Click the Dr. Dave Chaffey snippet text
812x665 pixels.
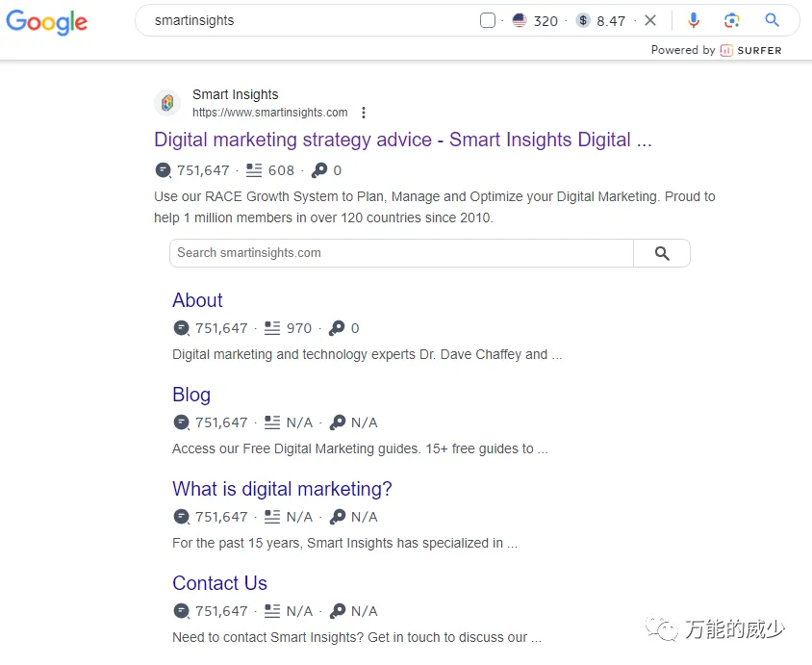[367, 354]
